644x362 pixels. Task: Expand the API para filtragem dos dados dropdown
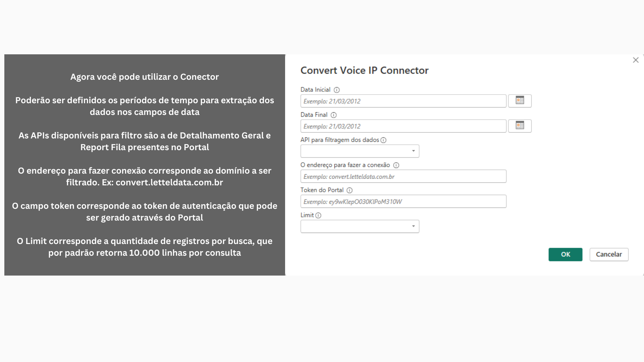(x=413, y=151)
